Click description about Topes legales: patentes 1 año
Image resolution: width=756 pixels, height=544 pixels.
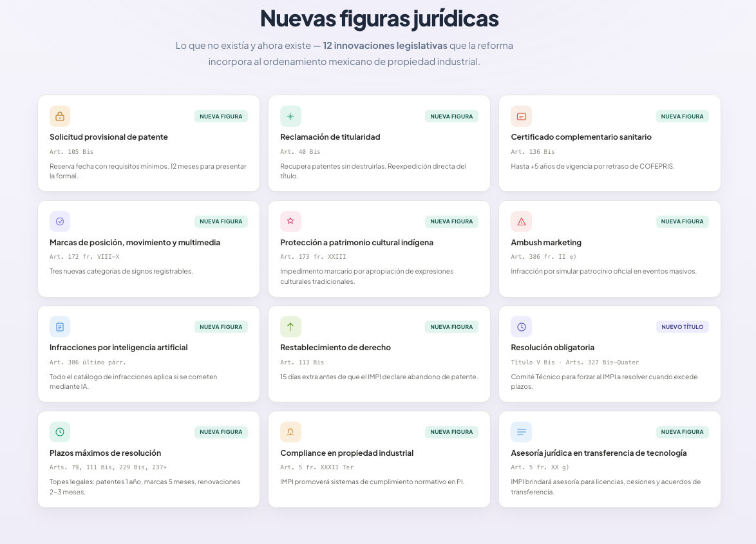[145, 487]
